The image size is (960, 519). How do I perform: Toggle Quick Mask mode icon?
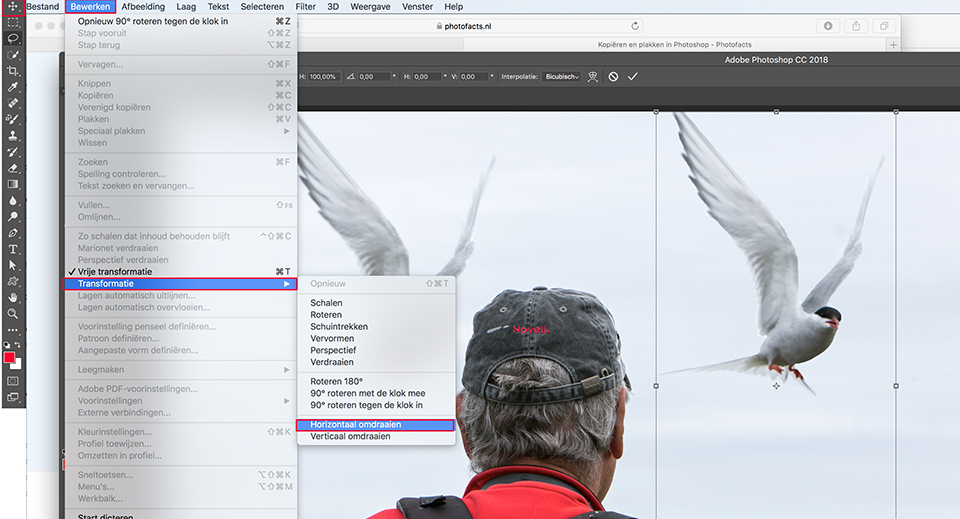coord(13,381)
